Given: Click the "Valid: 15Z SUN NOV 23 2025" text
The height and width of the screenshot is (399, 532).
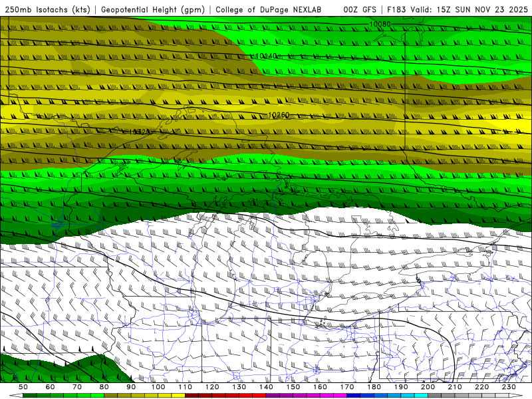Looking at the screenshot, I should pos(469,10).
